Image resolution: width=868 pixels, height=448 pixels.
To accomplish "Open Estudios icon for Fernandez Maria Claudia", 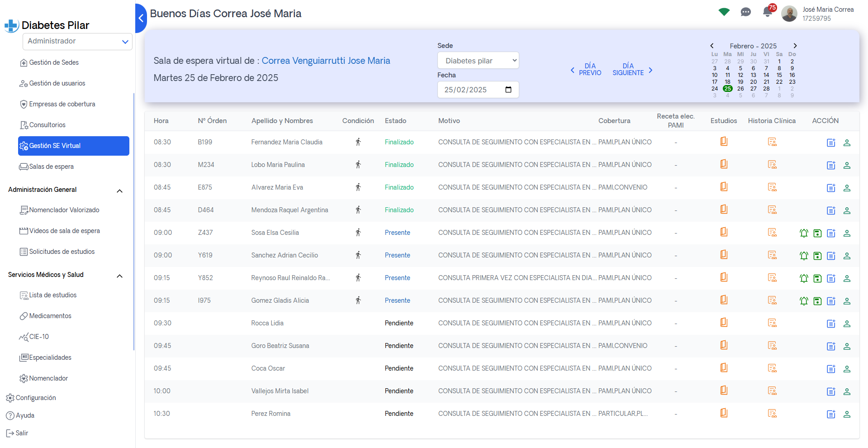I will pos(724,142).
